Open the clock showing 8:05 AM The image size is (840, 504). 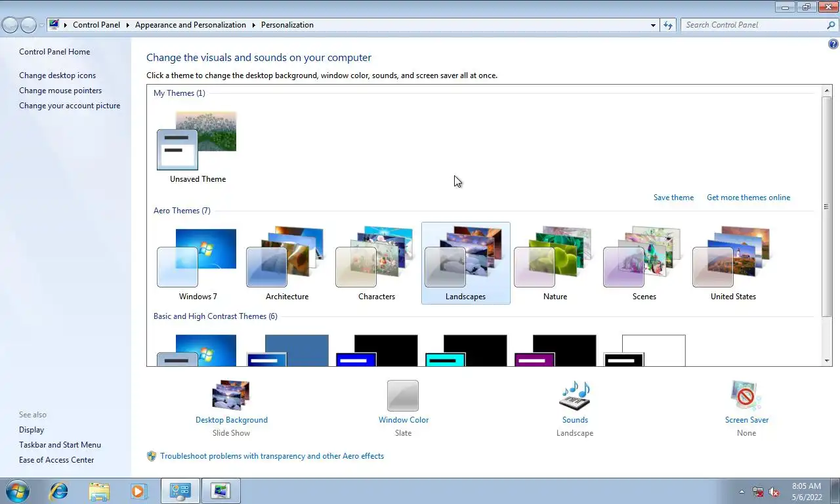tap(807, 492)
